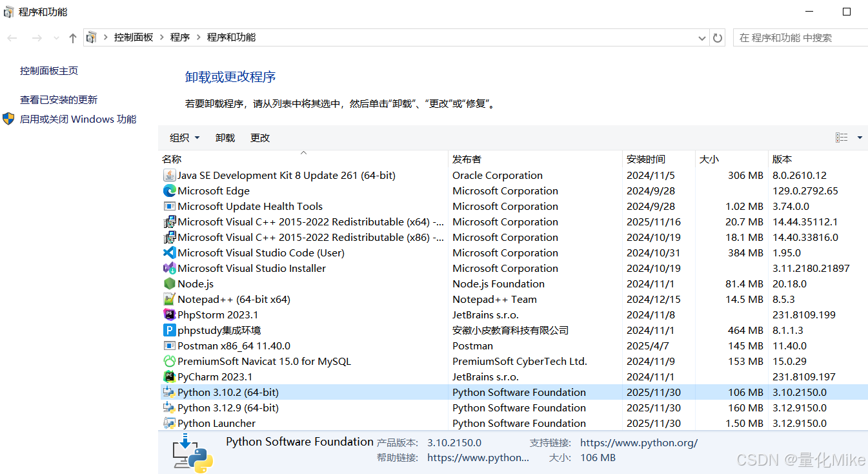This screenshot has width=868, height=474.
Task: Open the truncated 帮助链接 python URL
Action: click(478, 457)
